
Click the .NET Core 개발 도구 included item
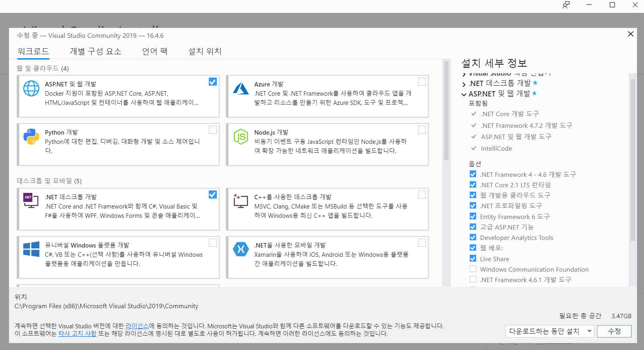[510, 114]
